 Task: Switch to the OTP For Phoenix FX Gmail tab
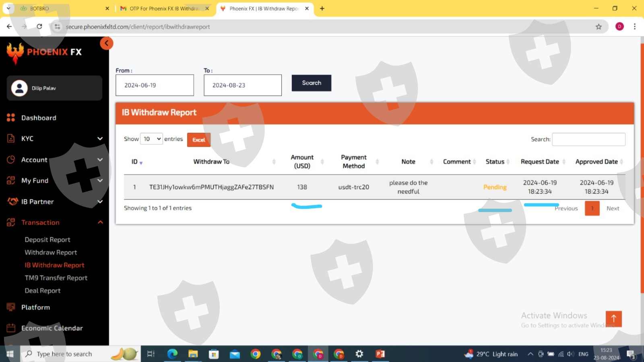164,8
